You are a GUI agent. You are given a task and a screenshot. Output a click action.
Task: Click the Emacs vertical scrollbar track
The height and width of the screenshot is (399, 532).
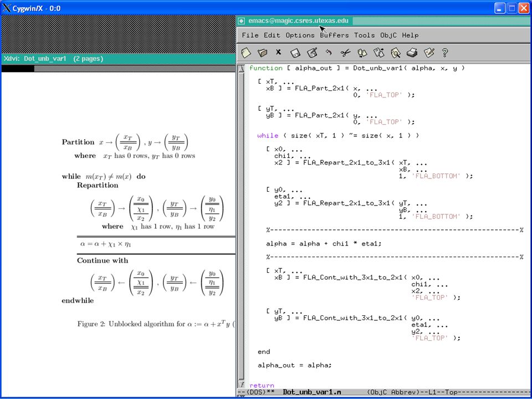click(241, 226)
